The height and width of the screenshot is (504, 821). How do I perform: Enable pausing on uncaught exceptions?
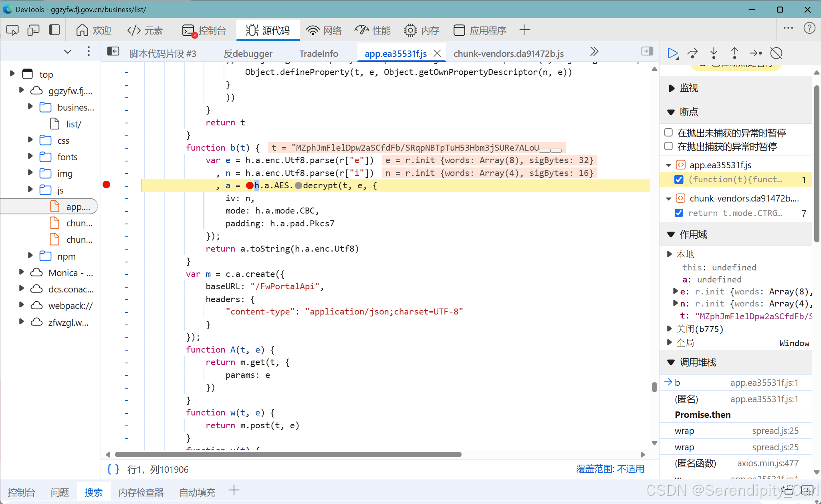tap(668, 132)
